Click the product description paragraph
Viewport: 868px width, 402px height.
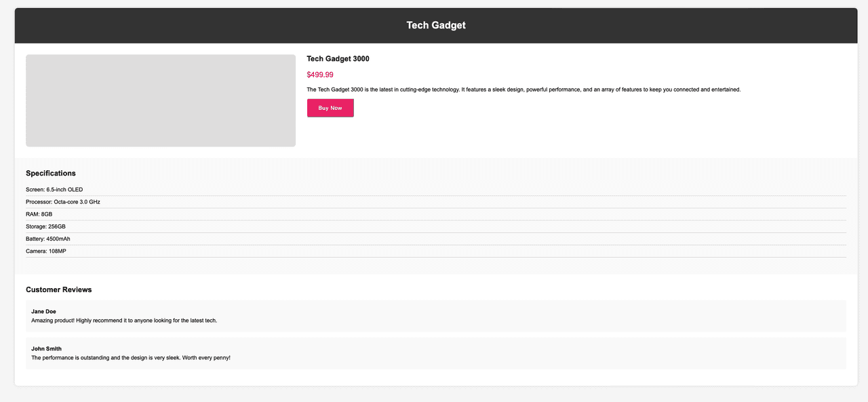coord(524,89)
